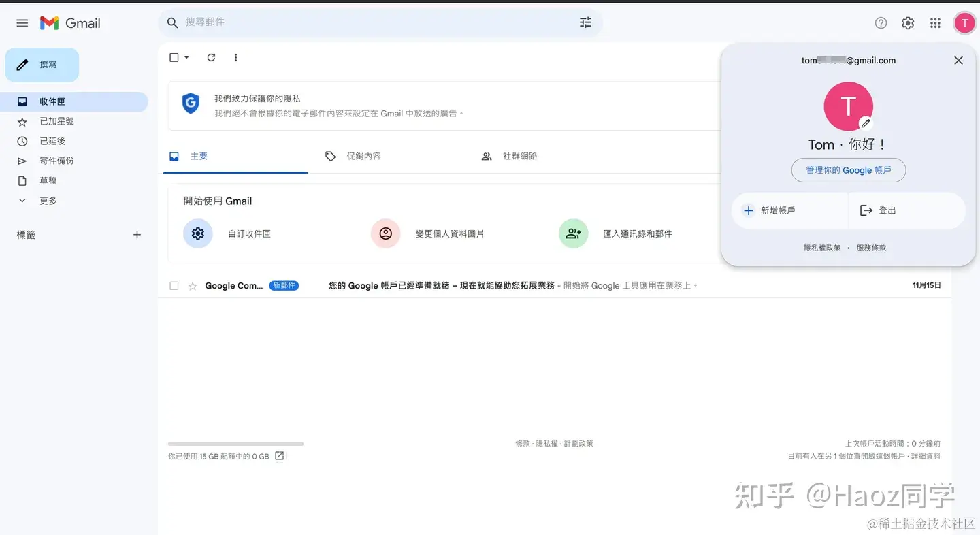Star the Google Community email

(x=193, y=286)
